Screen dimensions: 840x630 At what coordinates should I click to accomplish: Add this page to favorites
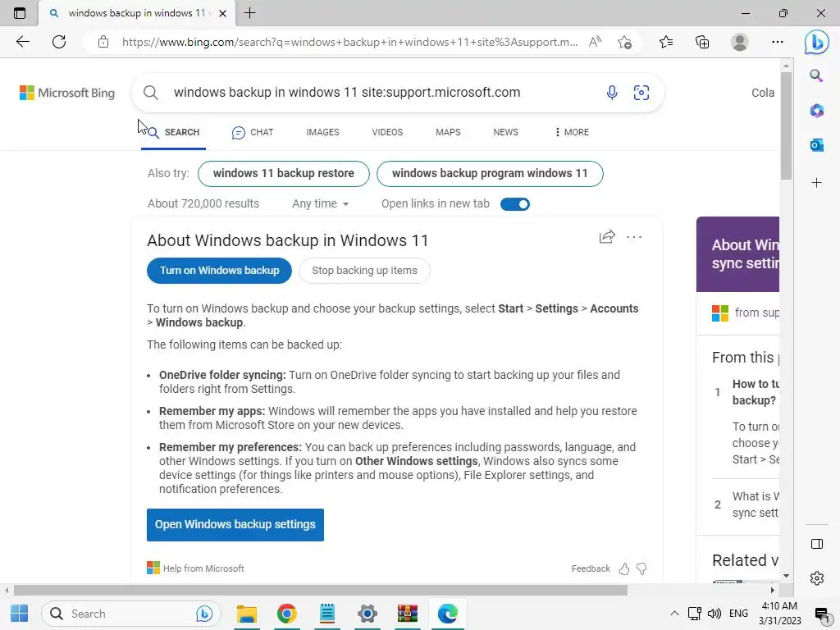624,42
